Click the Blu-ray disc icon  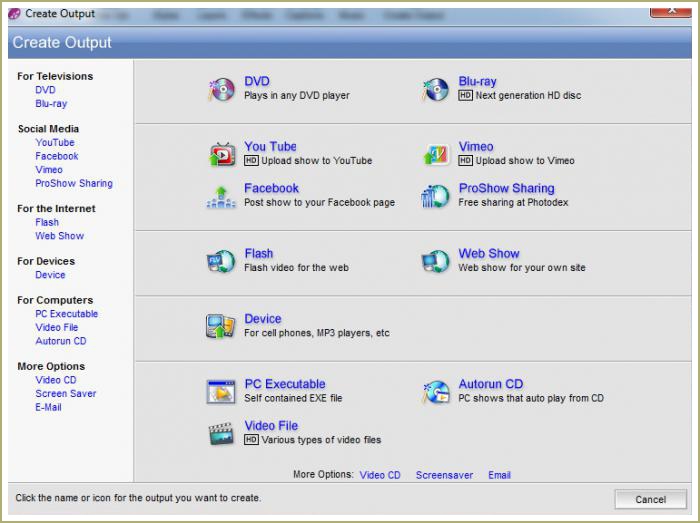435,89
